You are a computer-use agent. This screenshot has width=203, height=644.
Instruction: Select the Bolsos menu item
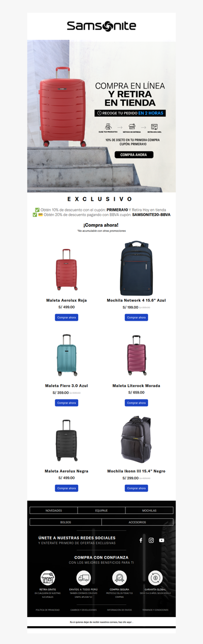(65, 522)
